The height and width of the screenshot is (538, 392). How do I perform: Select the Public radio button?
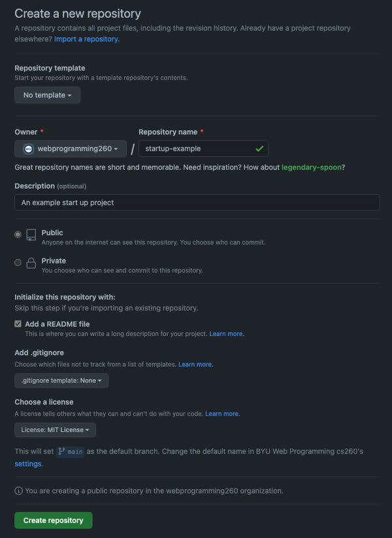pyautogui.click(x=18, y=236)
